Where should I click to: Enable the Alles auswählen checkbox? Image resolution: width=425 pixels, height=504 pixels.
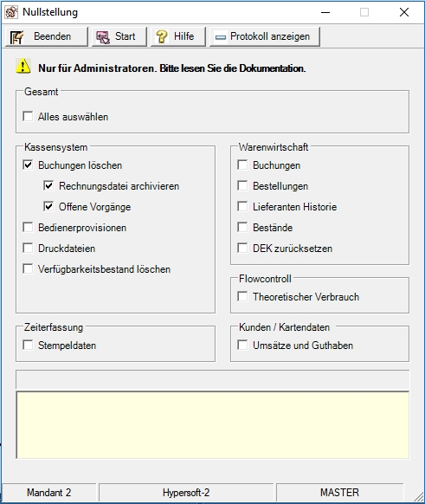[28, 116]
